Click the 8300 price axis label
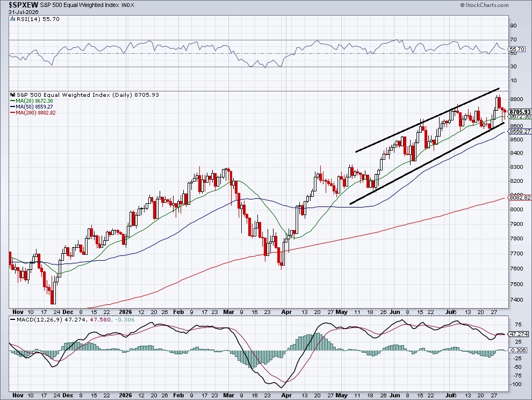 coord(516,167)
